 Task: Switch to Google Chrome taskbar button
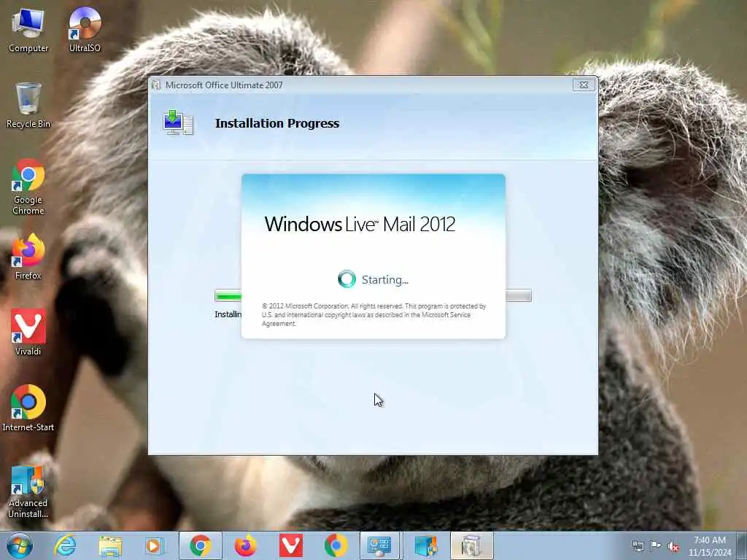(x=201, y=545)
